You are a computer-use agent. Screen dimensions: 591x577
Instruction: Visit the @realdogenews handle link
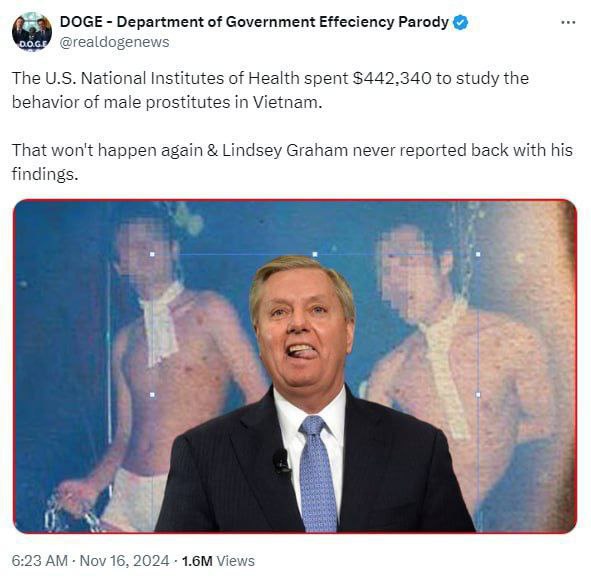(x=115, y=42)
